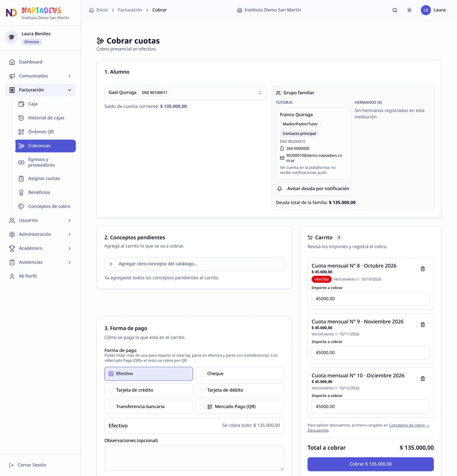Image resolution: width=457 pixels, height=476 pixels.
Task: Click the Conceptos de cobro tag icon
Action: [21, 206]
